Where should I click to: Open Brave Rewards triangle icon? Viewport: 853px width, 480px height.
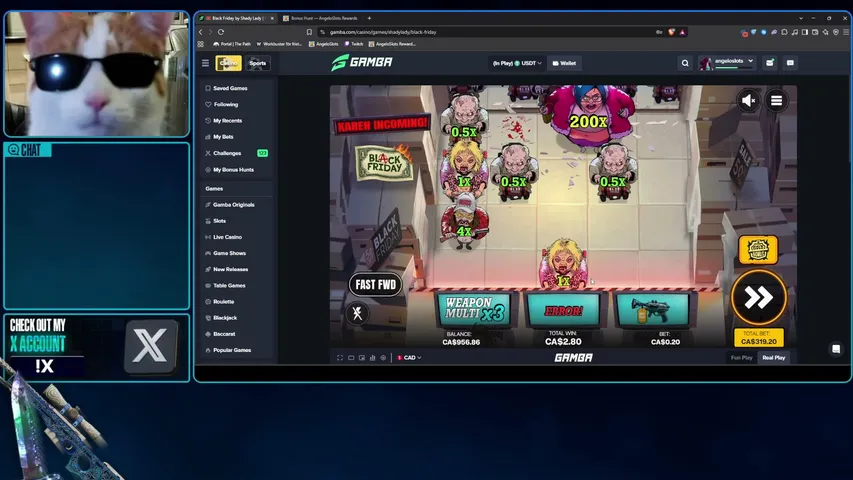pyautogui.click(x=682, y=32)
